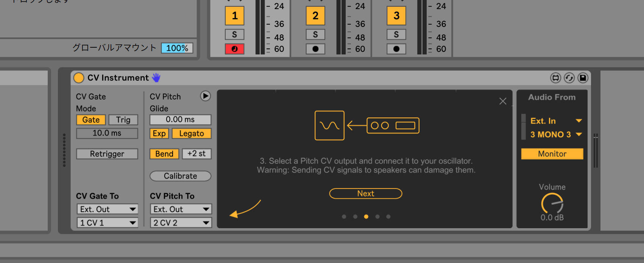Screen dimensions: 644x263
Task: Arm track 2 for recording
Action: coord(315,49)
